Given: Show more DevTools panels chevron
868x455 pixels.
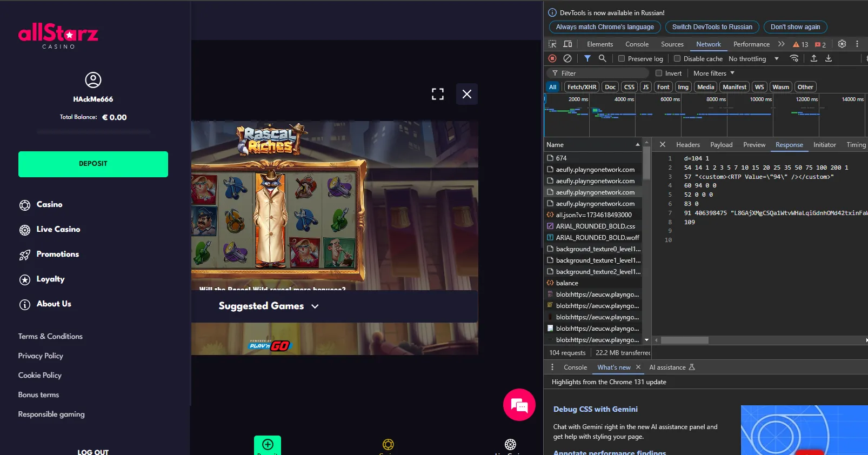Looking at the screenshot, I should (782, 44).
